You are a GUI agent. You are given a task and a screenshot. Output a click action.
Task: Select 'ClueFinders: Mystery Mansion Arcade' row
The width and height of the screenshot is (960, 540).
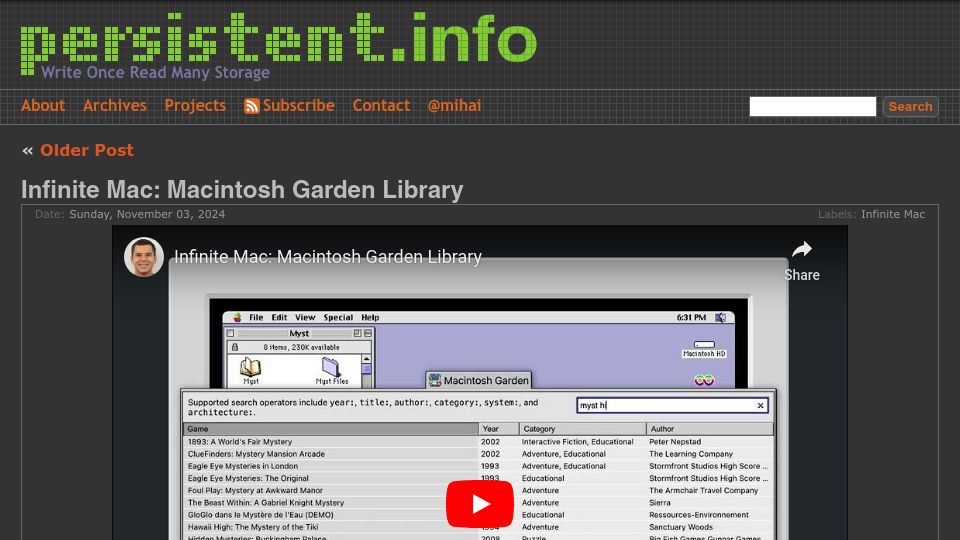(x=478, y=454)
